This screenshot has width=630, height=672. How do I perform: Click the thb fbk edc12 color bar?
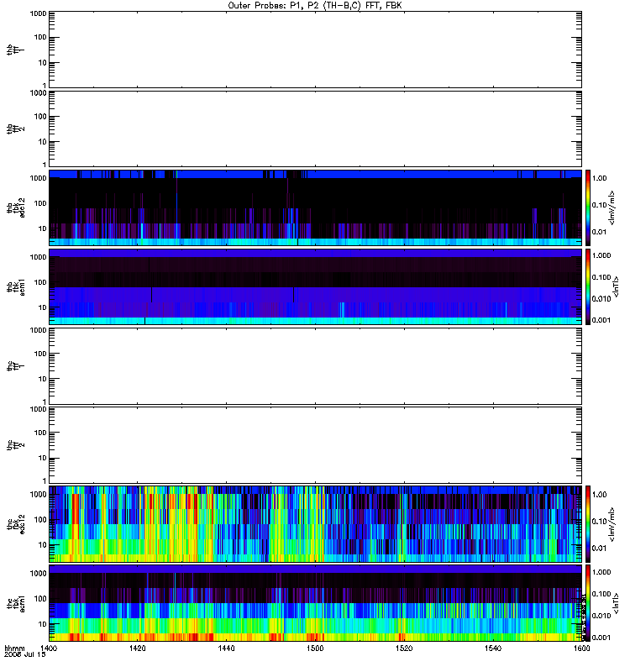588,207
